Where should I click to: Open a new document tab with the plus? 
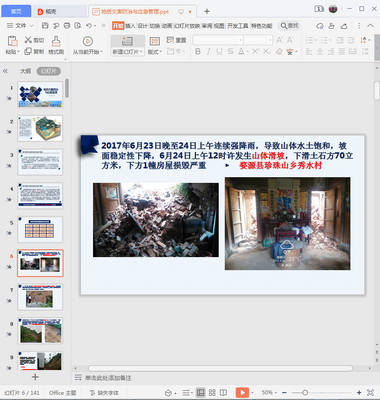[207, 11]
